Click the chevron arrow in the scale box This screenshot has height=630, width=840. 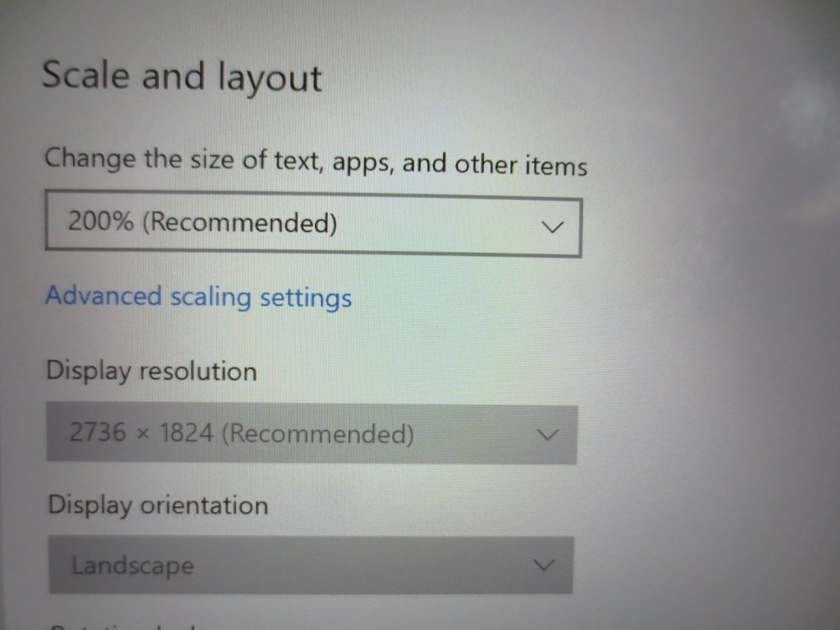552,227
